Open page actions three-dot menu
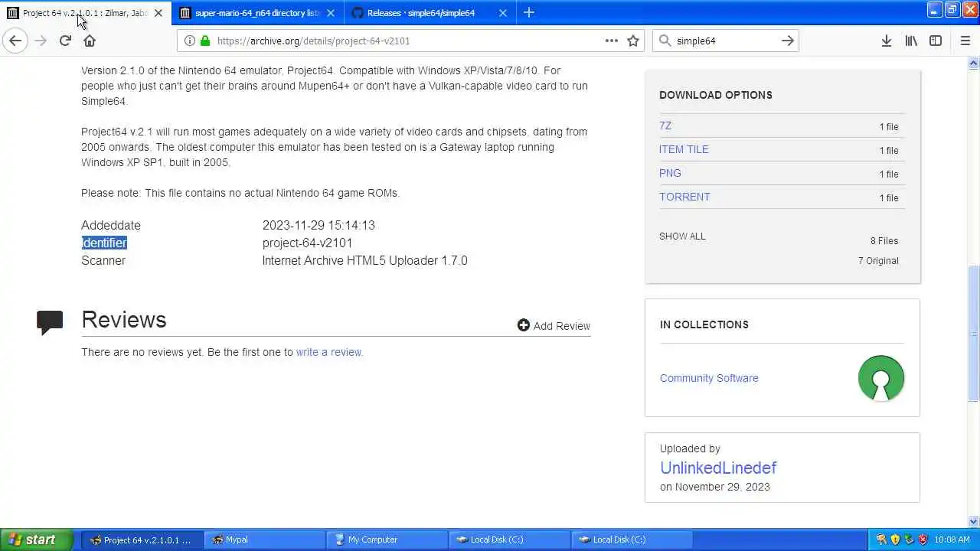980x551 pixels. (611, 41)
